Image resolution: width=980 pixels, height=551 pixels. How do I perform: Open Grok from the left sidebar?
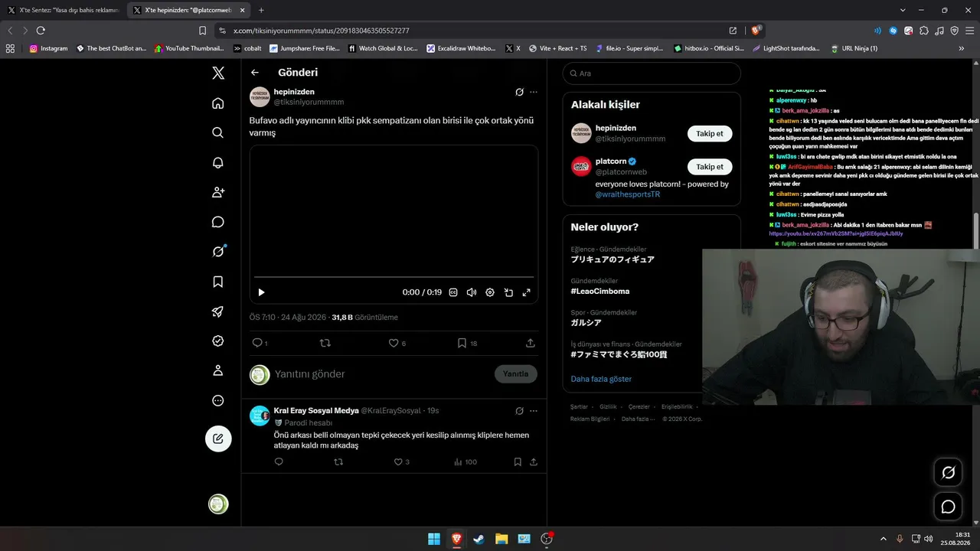[x=218, y=252]
